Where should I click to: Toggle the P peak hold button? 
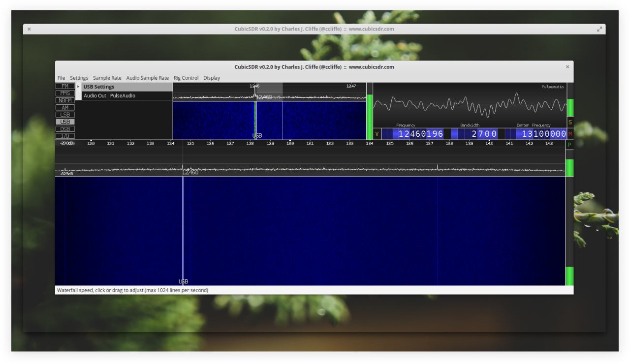tap(569, 145)
